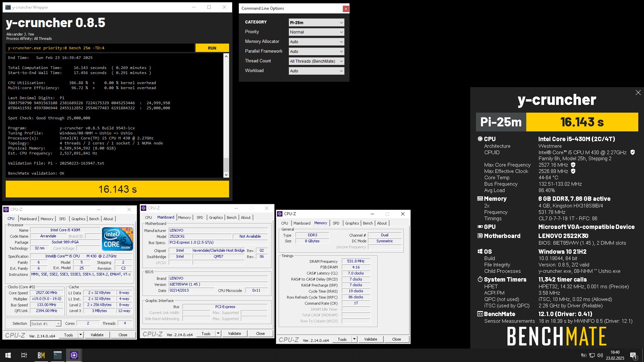Switch to Mainboard tab in left CPU-Z window
The width and height of the screenshot is (644, 362).
point(28,219)
